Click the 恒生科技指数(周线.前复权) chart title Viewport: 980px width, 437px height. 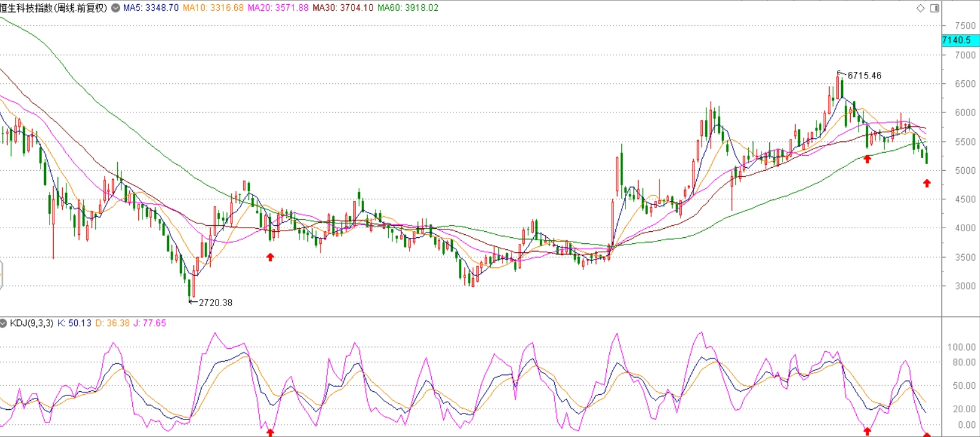coord(54,8)
